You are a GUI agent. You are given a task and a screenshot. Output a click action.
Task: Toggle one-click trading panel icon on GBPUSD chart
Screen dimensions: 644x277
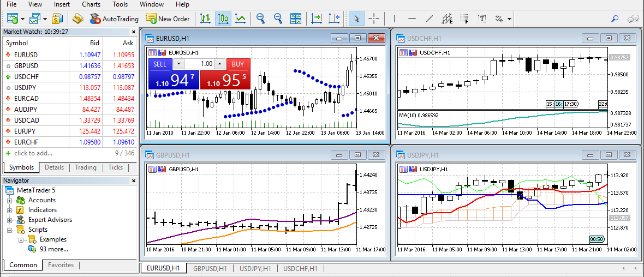(x=152, y=169)
